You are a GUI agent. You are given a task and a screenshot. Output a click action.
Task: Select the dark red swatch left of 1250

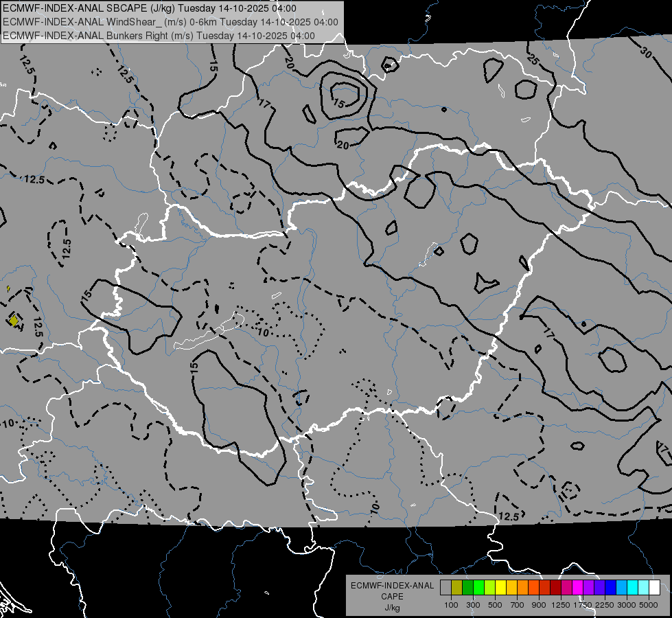[x=556, y=588]
